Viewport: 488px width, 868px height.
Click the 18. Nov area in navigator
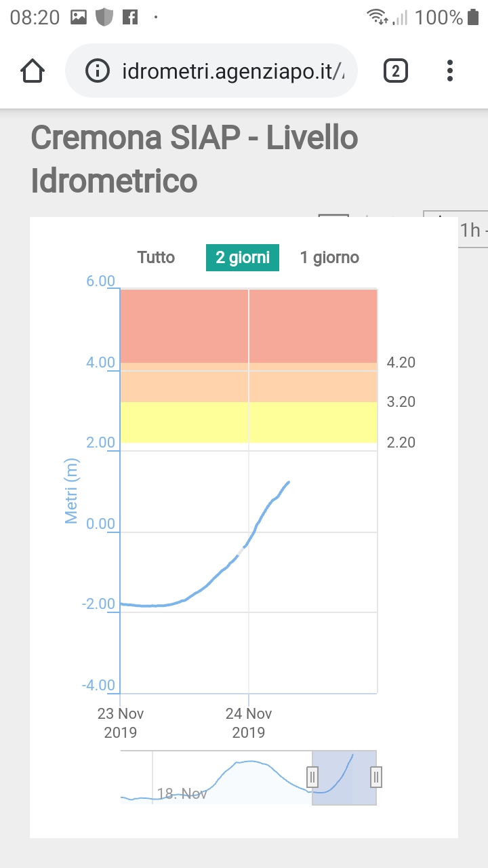(182, 793)
